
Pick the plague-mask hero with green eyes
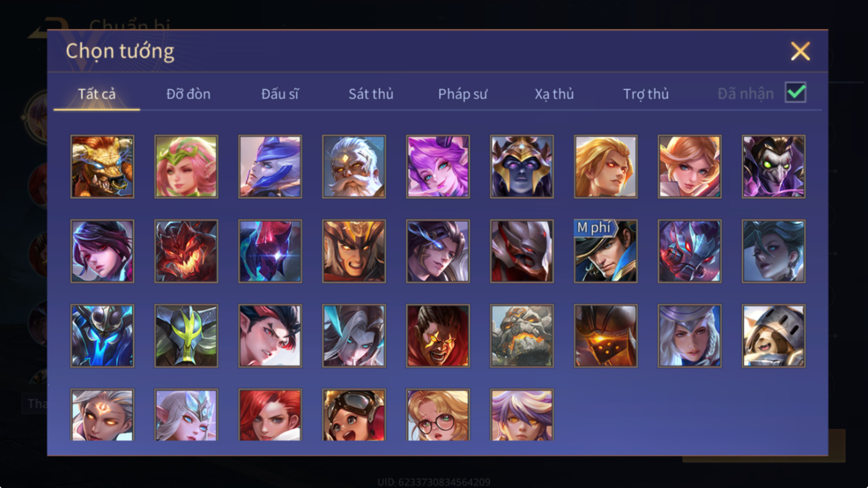[774, 167]
